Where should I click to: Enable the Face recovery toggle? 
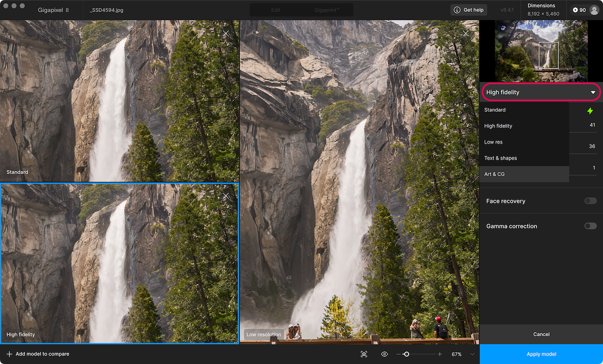point(590,201)
